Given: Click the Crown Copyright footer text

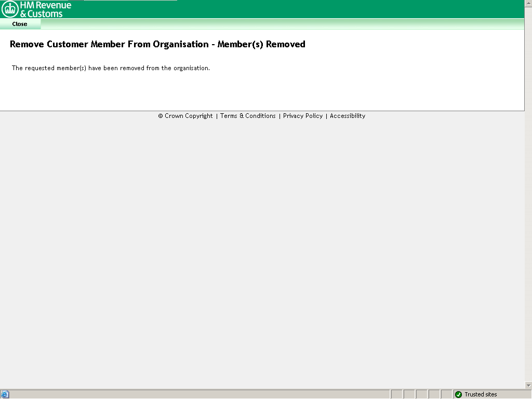Looking at the screenshot, I should point(185,116).
